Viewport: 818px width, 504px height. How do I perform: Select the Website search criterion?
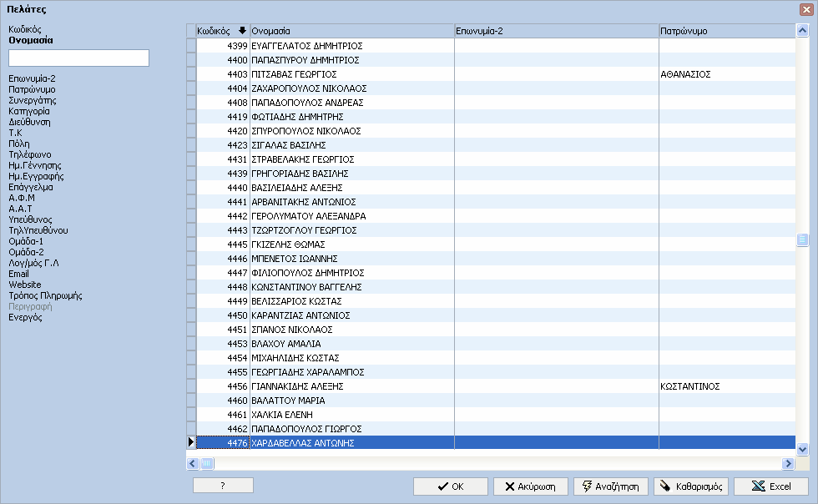[24, 285]
